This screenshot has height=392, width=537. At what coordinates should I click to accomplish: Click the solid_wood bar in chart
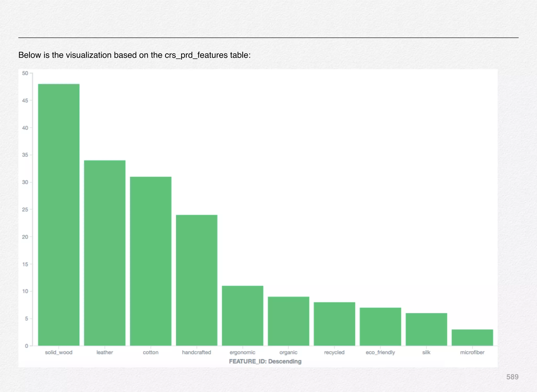click(59, 215)
